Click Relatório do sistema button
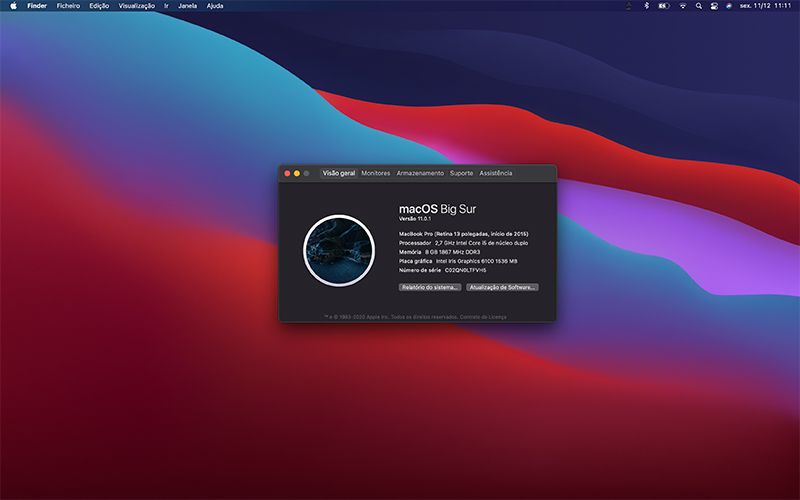The width and height of the screenshot is (800, 500). click(430, 287)
